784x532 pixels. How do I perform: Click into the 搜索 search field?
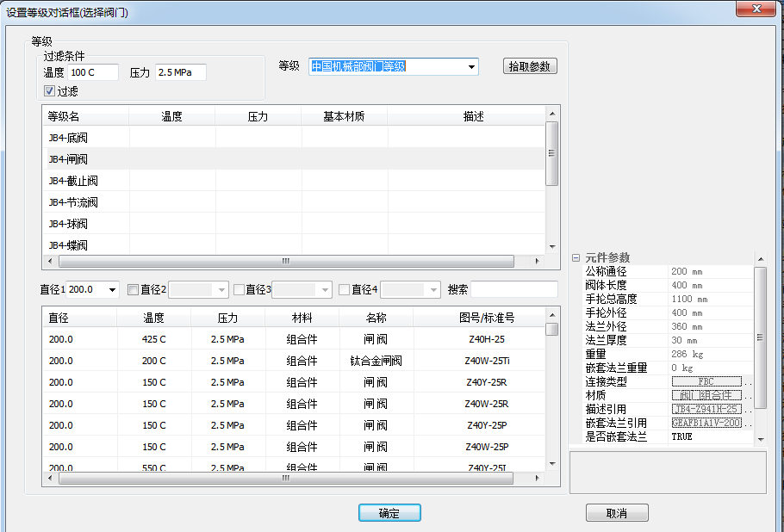[513, 290]
